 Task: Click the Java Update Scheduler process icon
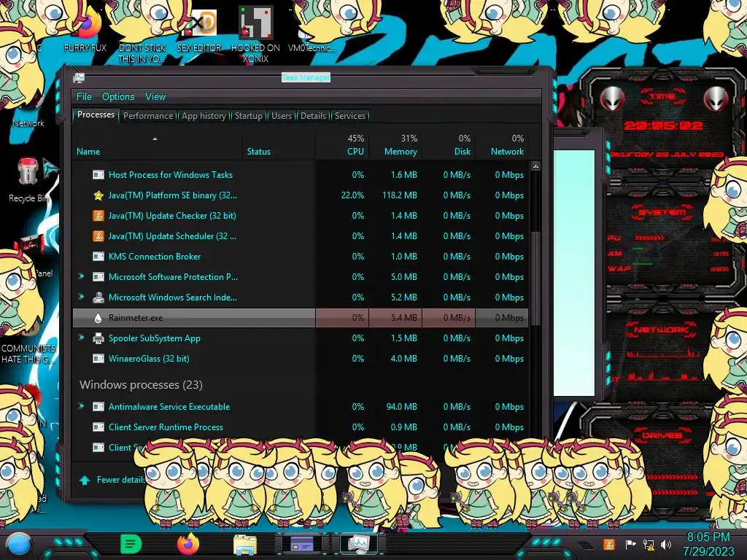click(98, 236)
